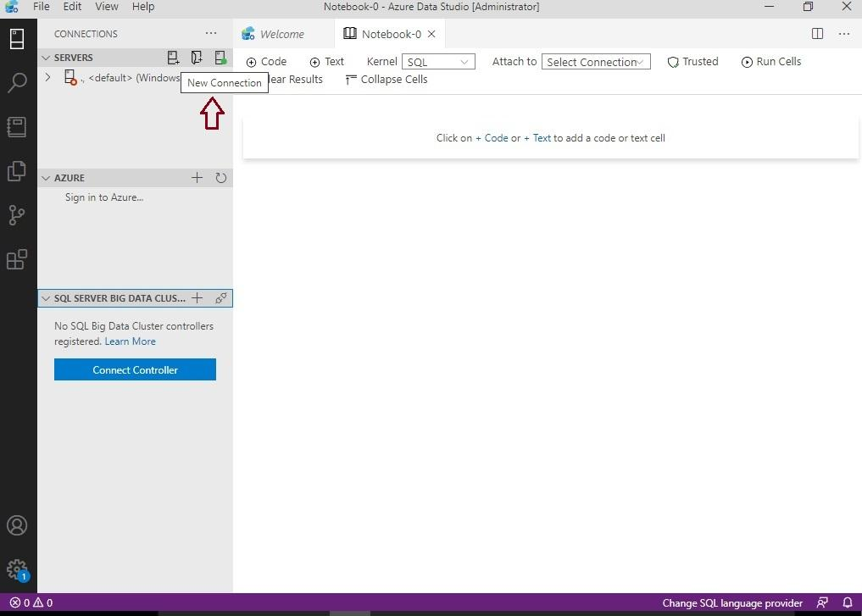Screen dimensions: 862x616
Task: Open the Connections view in activity bar
Action: point(17,39)
